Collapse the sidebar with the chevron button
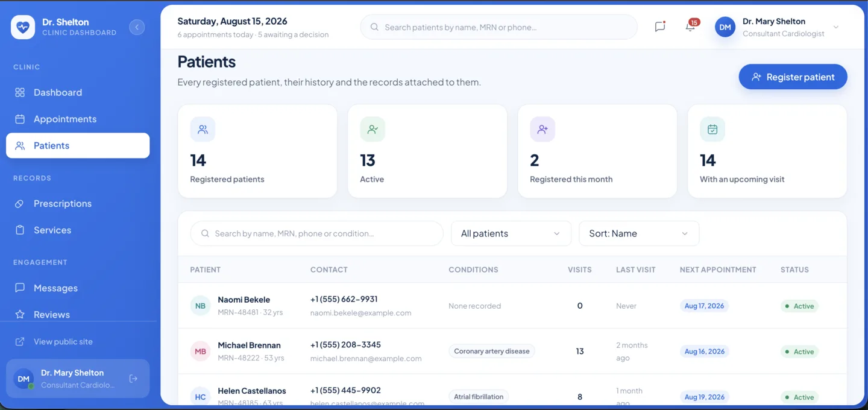Viewport: 868px width, 410px height. [137, 27]
